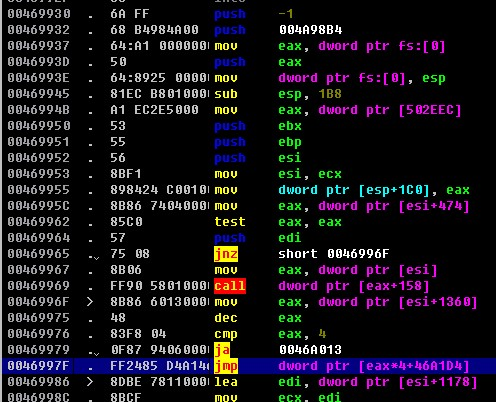Select operand 'dword ptr [eax+158]'

(354, 286)
